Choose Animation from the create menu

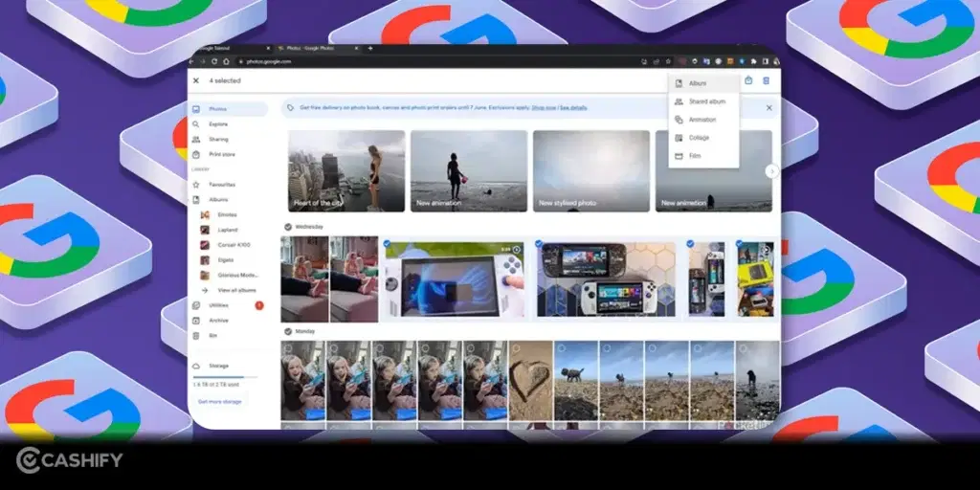703,120
